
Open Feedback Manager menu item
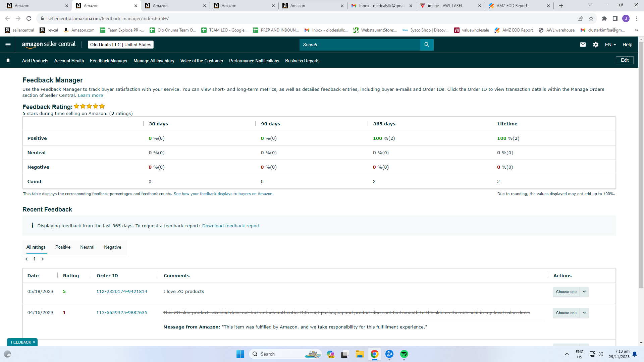pyautogui.click(x=109, y=61)
